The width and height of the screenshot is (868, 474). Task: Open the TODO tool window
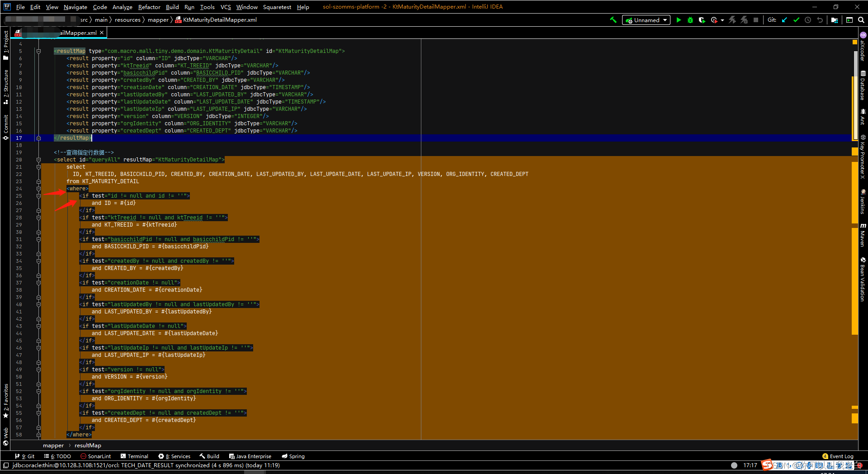click(x=58, y=456)
